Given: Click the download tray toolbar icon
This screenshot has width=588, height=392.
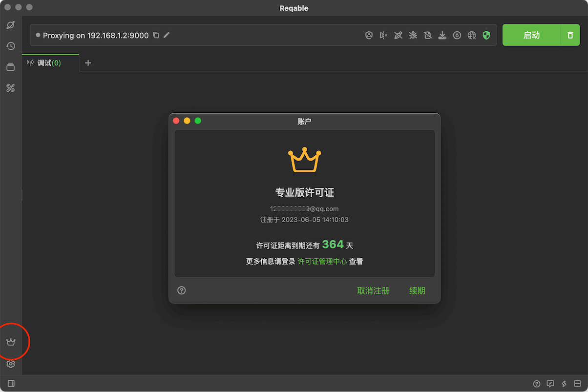Looking at the screenshot, I should pos(442,35).
